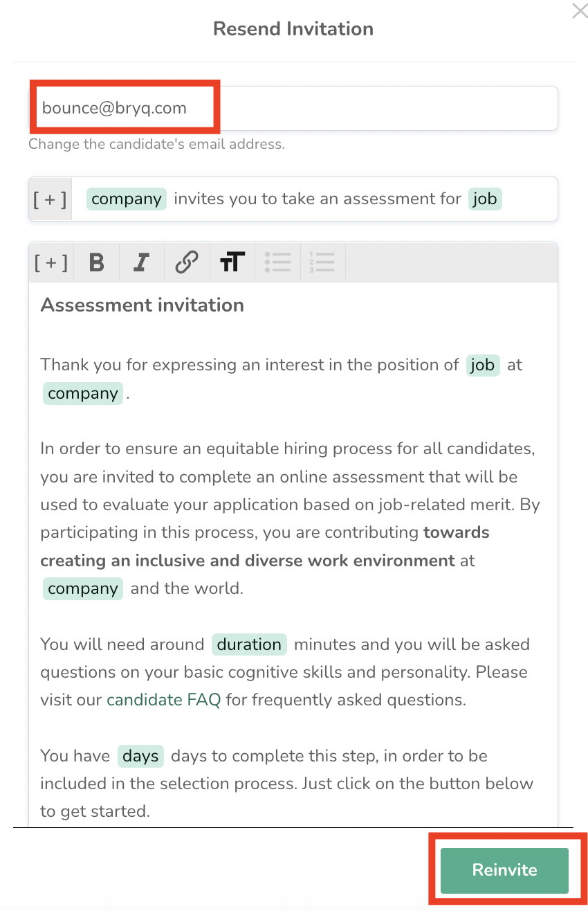Select the text size heading icon
588x911 pixels.
click(x=232, y=262)
